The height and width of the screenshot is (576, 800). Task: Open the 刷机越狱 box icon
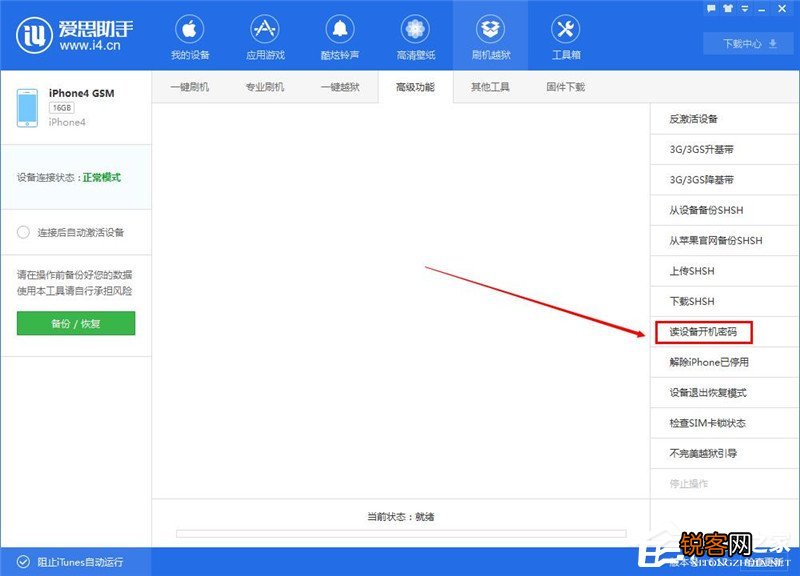click(490, 30)
